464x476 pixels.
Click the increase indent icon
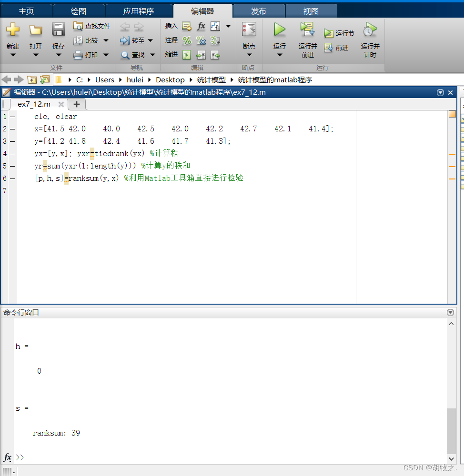[201, 55]
